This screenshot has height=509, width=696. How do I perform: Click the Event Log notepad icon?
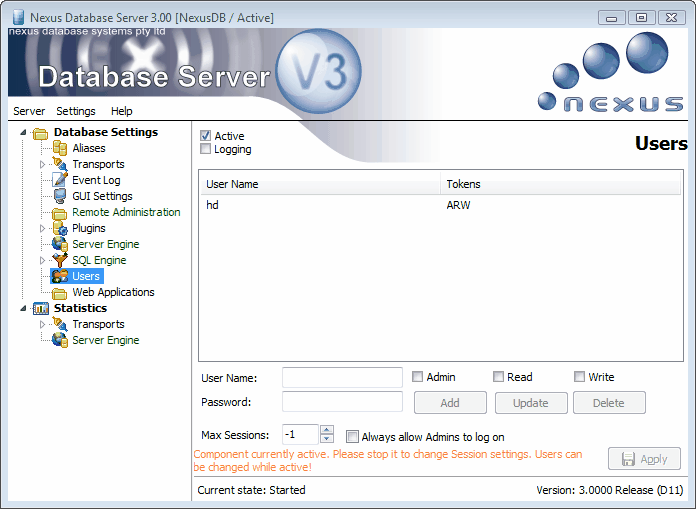(x=60, y=180)
